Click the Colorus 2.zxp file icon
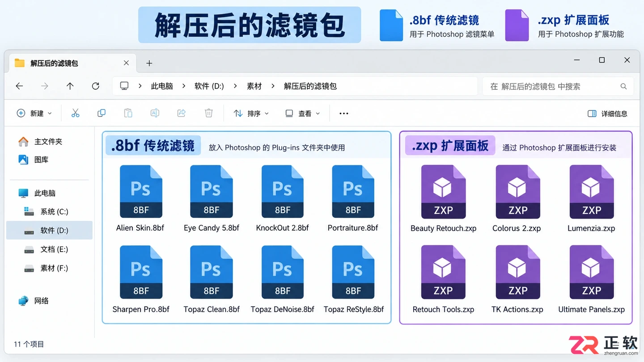The image size is (644, 362). tap(517, 192)
